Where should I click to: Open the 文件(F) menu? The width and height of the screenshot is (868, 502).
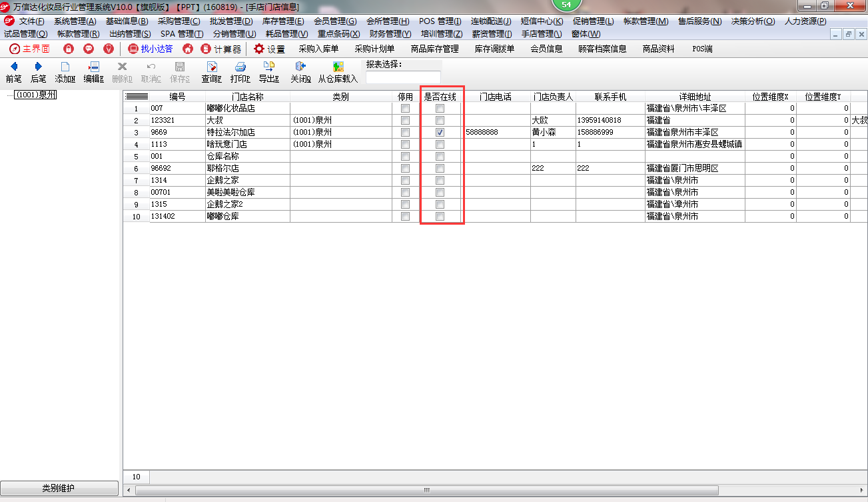(x=31, y=21)
